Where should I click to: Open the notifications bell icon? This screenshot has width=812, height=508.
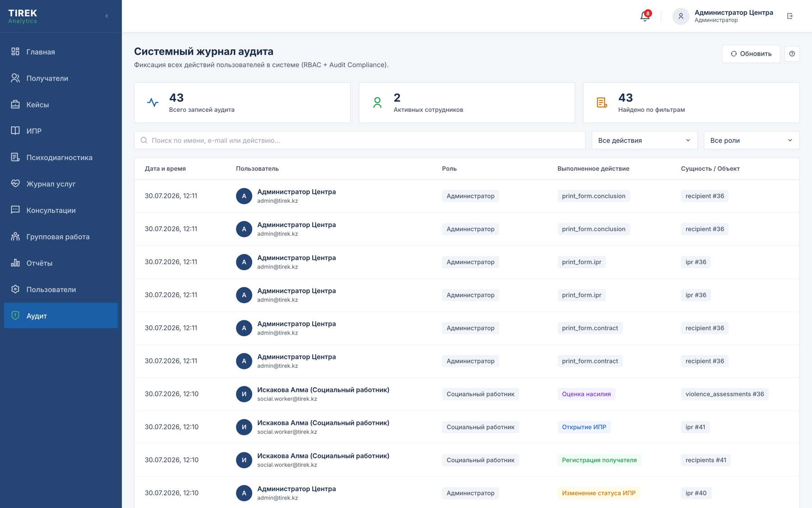pos(645,16)
